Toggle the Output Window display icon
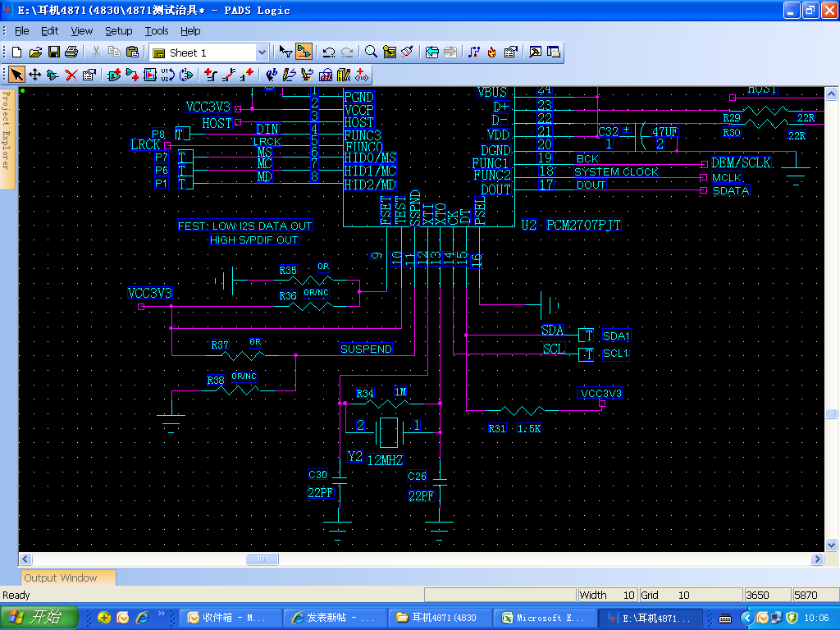This screenshot has height=630, width=840. click(x=536, y=52)
